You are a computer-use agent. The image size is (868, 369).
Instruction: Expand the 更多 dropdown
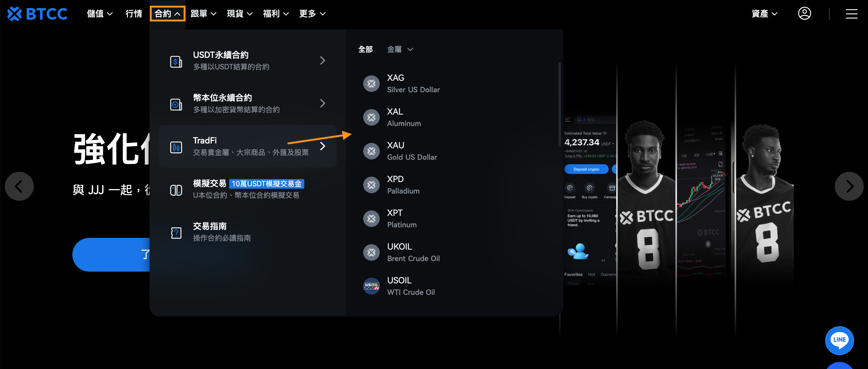click(312, 14)
